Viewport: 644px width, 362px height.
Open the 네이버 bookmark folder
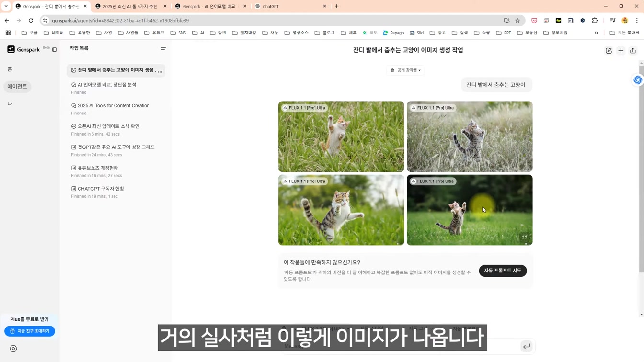click(53, 33)
